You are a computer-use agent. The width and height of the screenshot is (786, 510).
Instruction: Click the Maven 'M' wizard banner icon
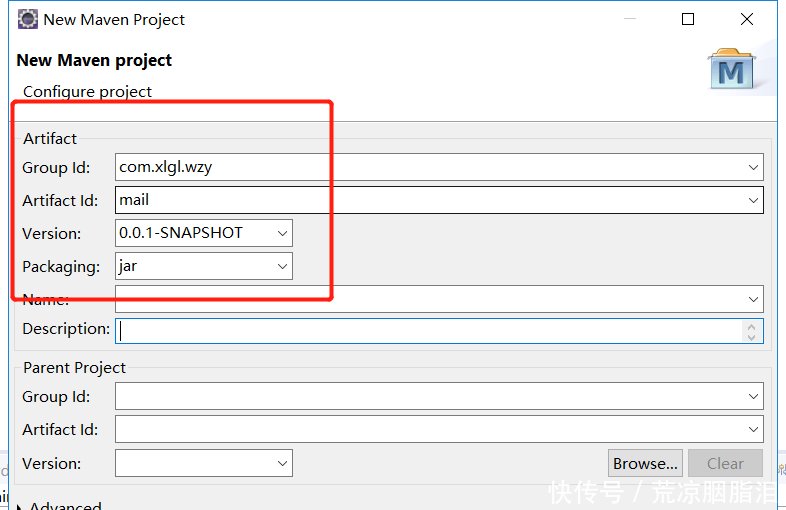click(x=731, y=69)
